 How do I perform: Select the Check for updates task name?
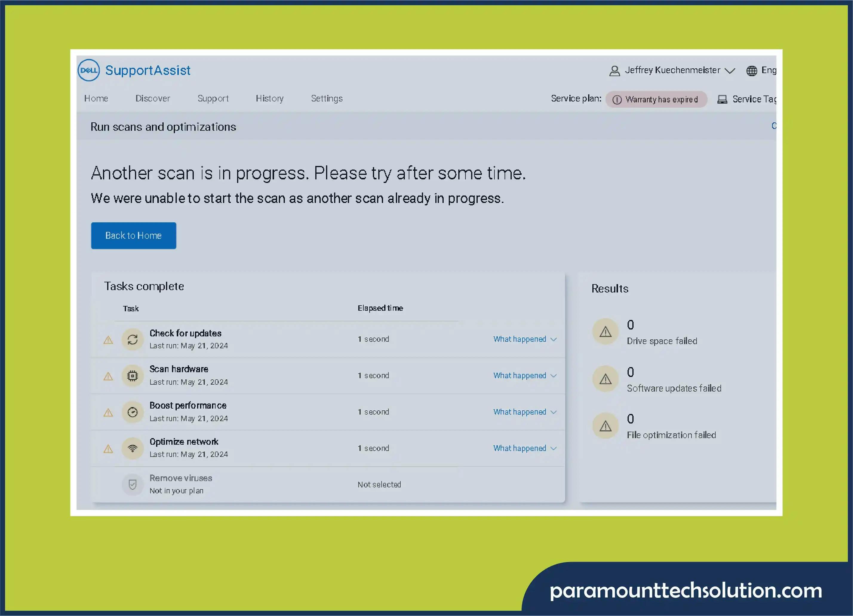click(x=185, y=333)
